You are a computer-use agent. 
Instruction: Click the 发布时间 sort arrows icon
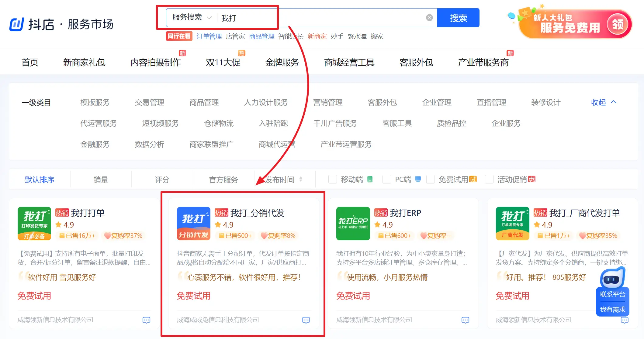(x=301, y=179)
